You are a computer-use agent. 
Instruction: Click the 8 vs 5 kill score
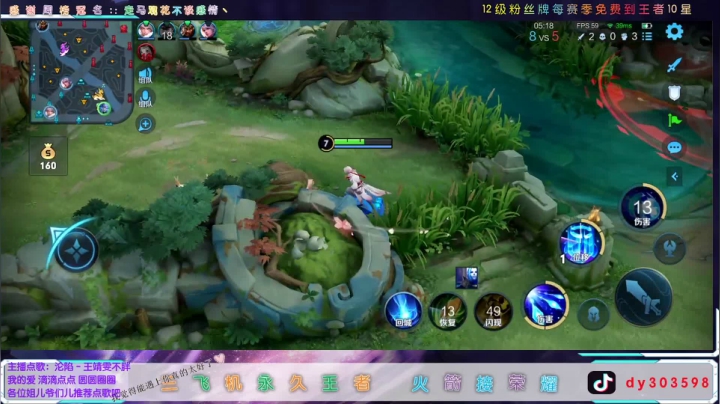(x=544, y=36)
